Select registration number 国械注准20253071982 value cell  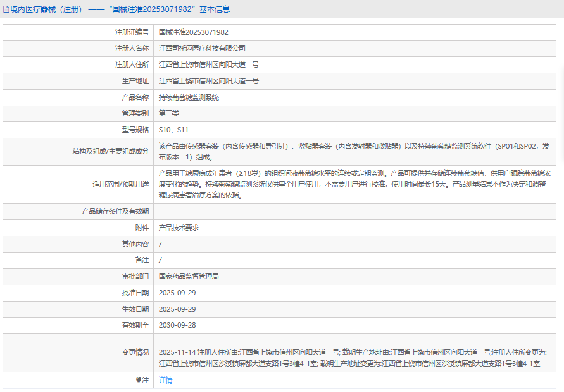[194, 32]
